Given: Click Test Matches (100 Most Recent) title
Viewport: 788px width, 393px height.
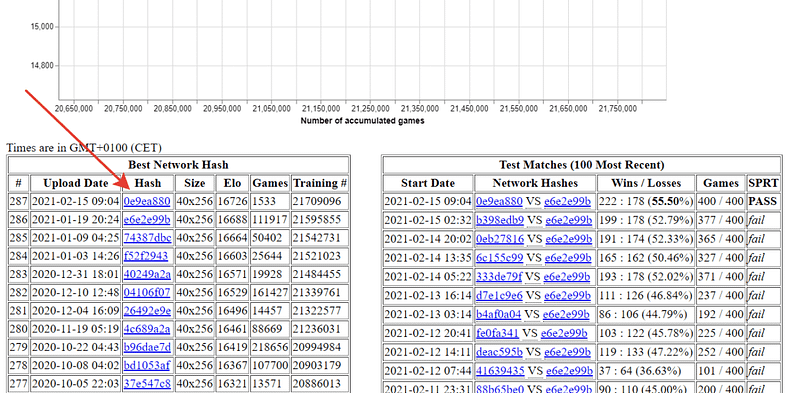Looking at the screenshot, I should (581, 165).
